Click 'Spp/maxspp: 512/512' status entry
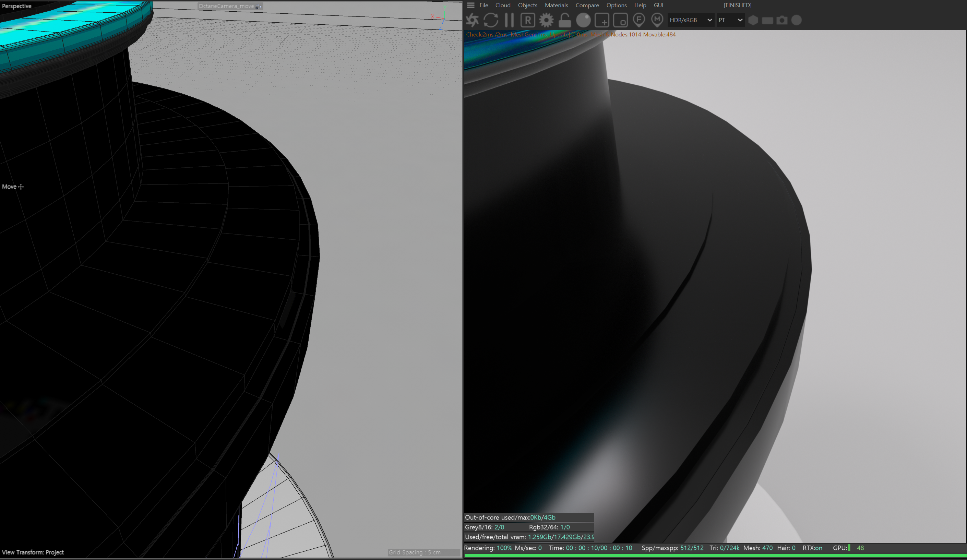 pyautogui.click(x=673, y=548)
